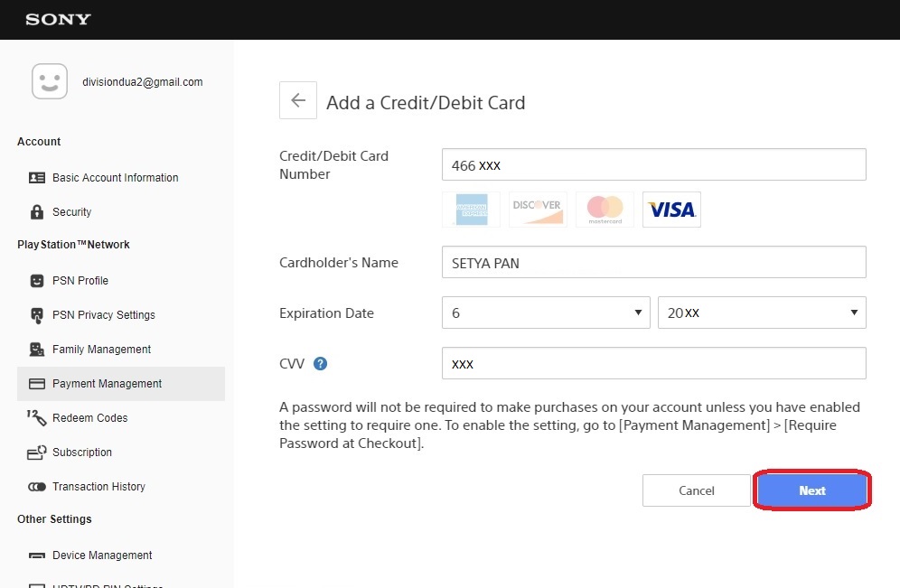Click the Cardholder's Name label
This screenshot has height=588, width=900.
[339, 263]
